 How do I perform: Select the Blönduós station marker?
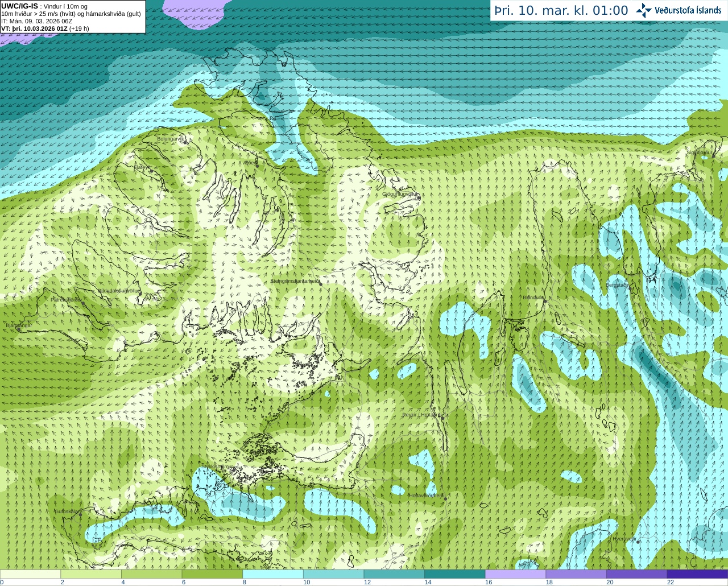[x=545, y=300]
